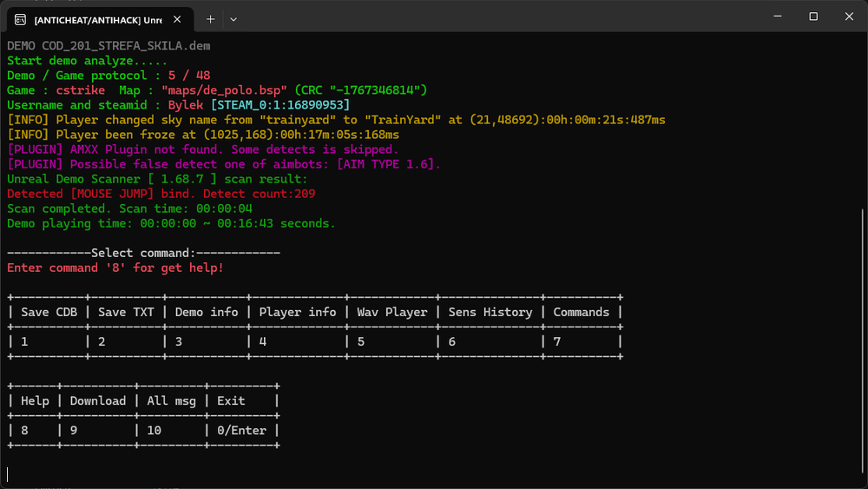The width and height of the screenshot is (868, 489).
Task: Click the "Sens History" table cell
Action: click(490, 313)
